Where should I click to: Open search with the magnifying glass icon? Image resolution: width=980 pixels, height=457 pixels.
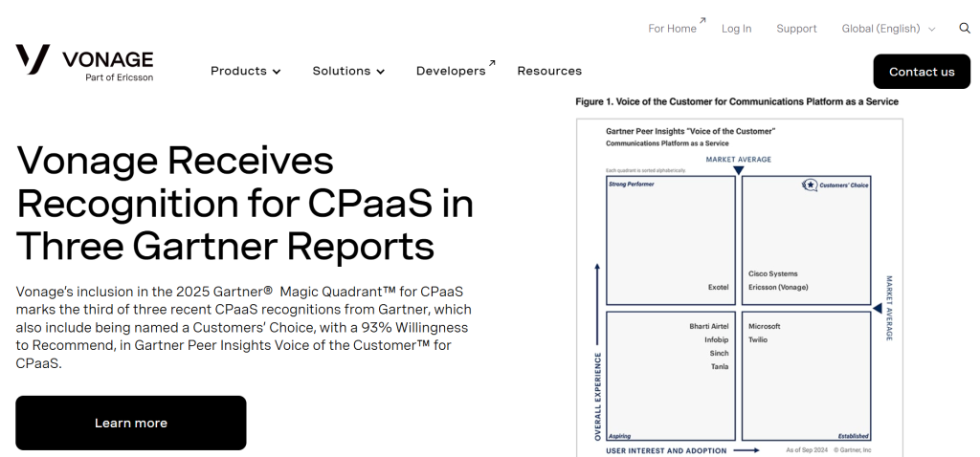point(965,29)
